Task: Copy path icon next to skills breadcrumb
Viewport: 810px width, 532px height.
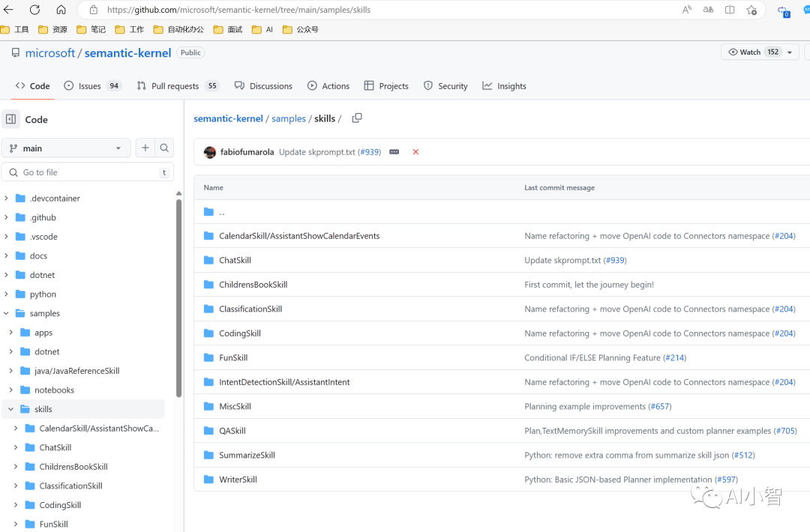Action: click(x=357, y=118)
